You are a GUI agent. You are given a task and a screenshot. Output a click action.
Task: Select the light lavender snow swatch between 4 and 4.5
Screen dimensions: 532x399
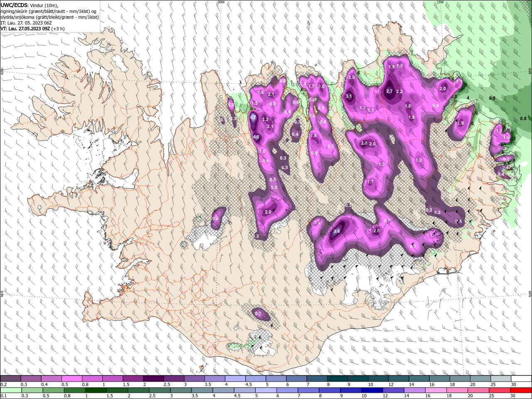coord(235,379)
